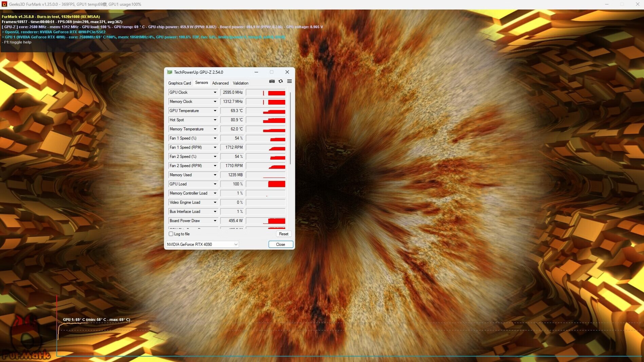Click the 100 % GPU load value
The image size is (644, 362).
click(232, 184)
